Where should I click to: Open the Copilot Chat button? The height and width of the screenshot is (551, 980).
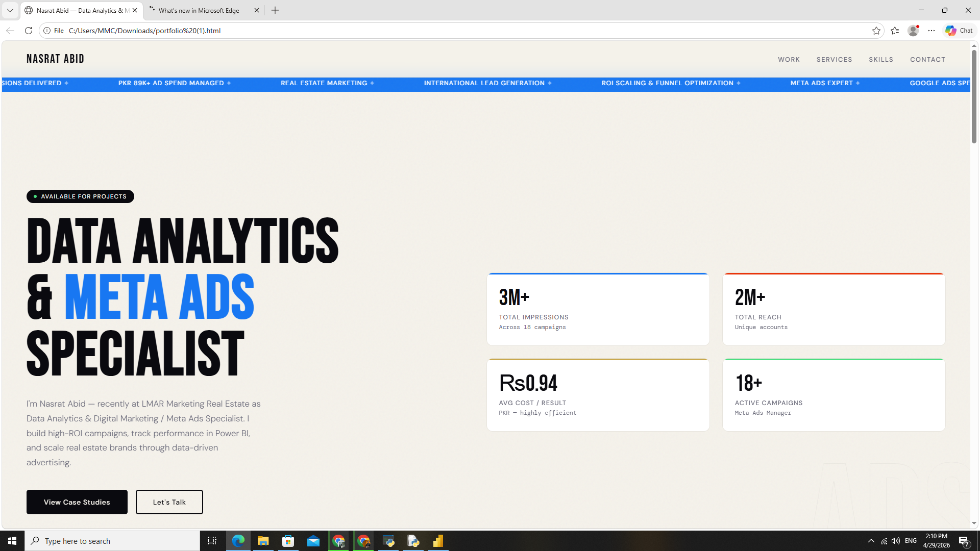pyautogui.click(x=959, y=31)
